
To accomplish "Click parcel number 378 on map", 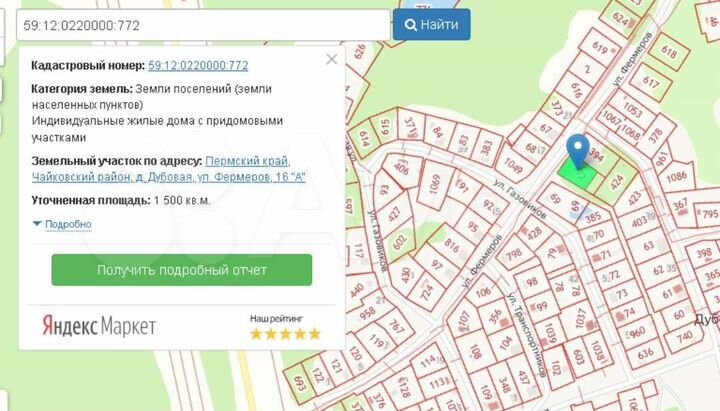I will point(655,135).
